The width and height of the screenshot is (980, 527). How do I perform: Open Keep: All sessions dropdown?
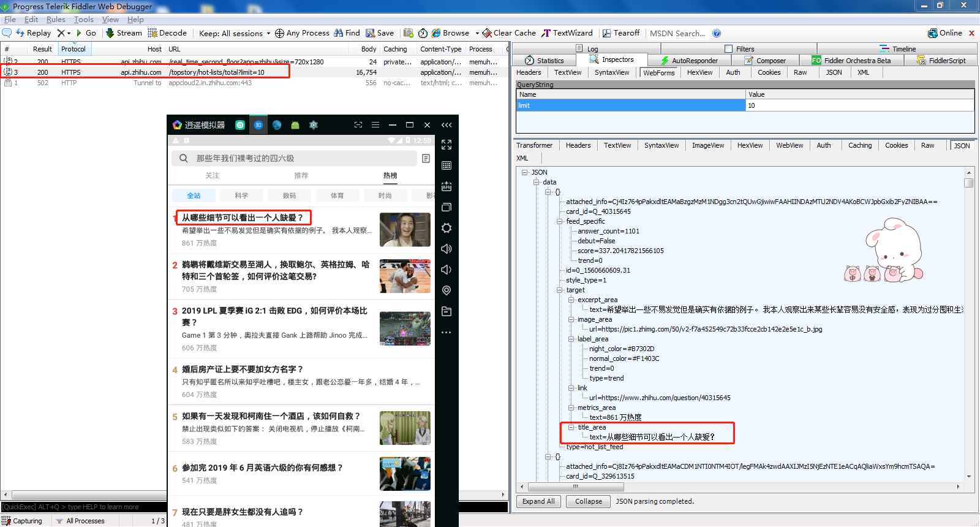tap(235, 33)
